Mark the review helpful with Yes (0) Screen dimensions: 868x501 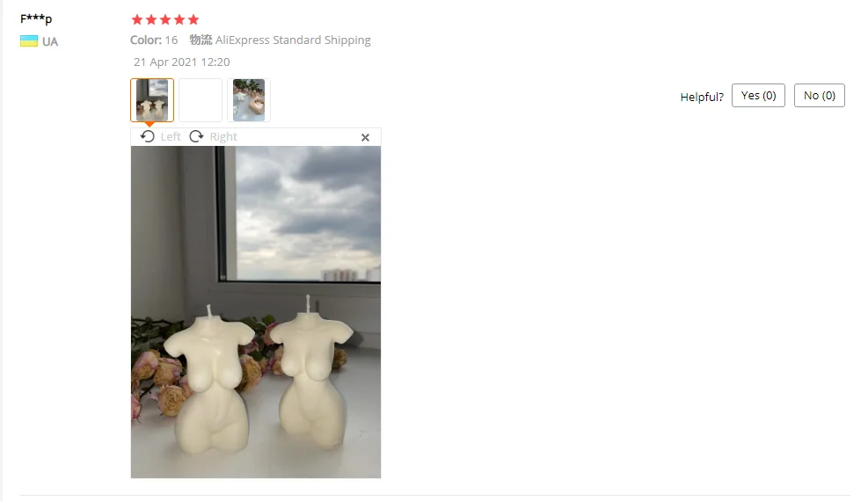758,96
